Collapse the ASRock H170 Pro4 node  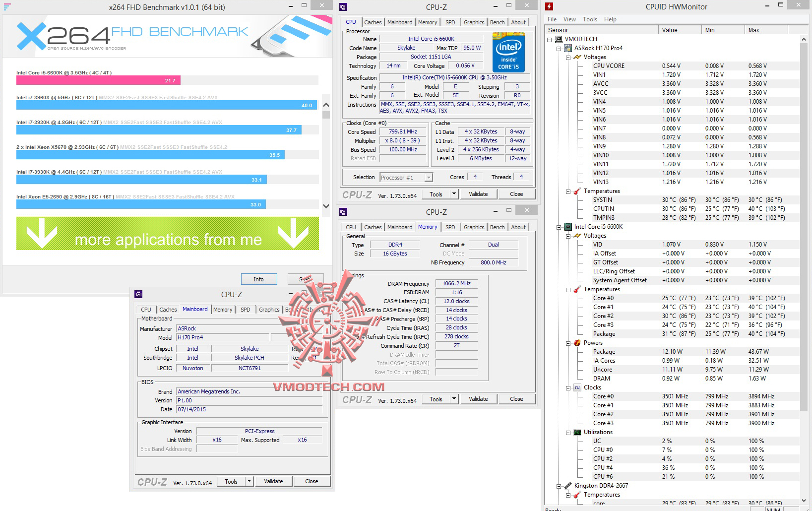coord(559,49)
